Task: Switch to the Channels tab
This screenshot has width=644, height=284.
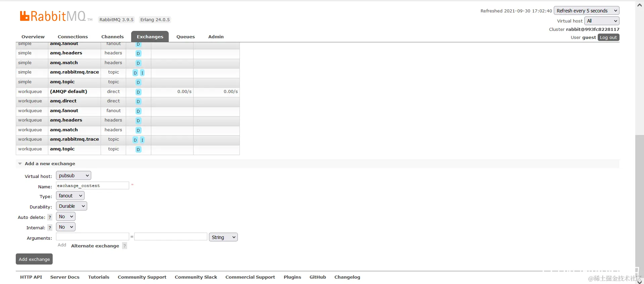Action: (x=112, y=37)
